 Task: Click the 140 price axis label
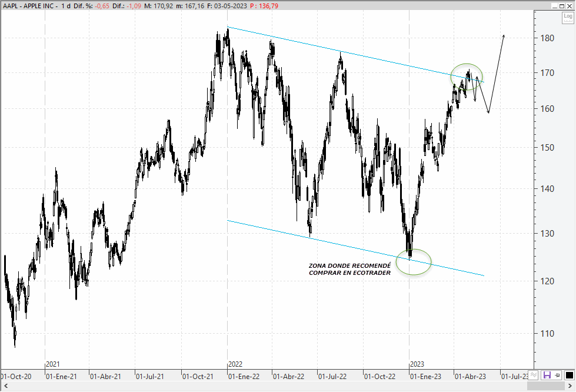pos(547,188)
